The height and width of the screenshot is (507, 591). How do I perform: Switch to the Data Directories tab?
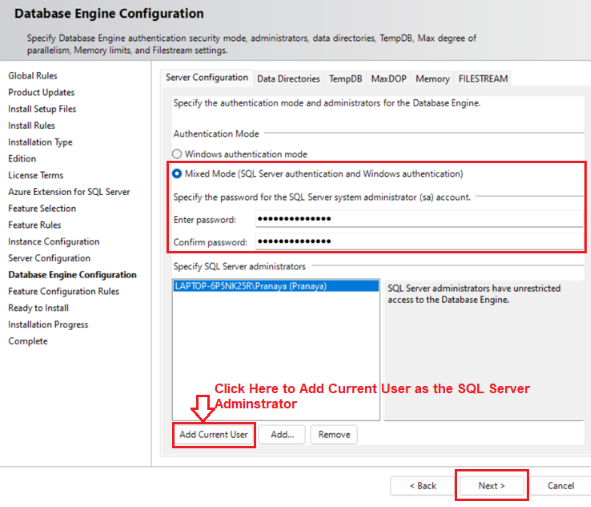[288, 79]
